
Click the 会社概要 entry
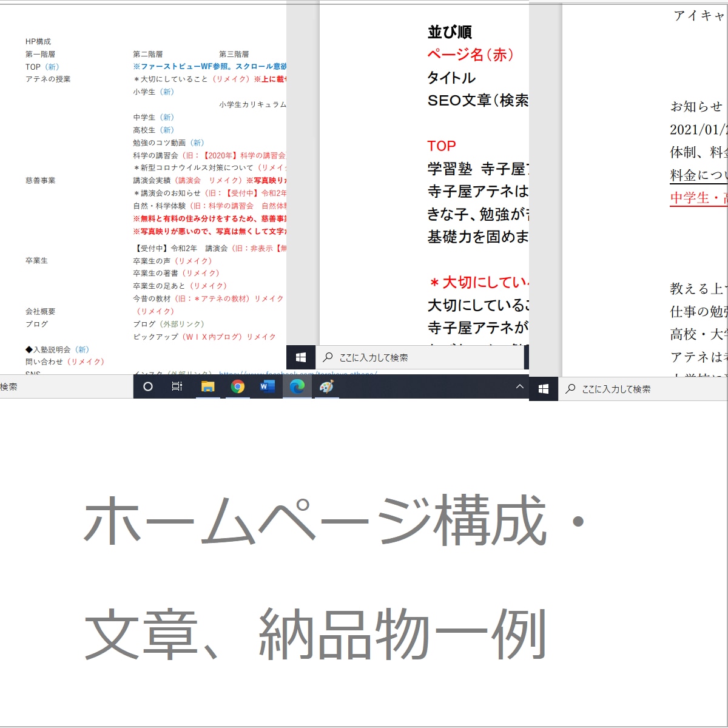tap(40, 311)
